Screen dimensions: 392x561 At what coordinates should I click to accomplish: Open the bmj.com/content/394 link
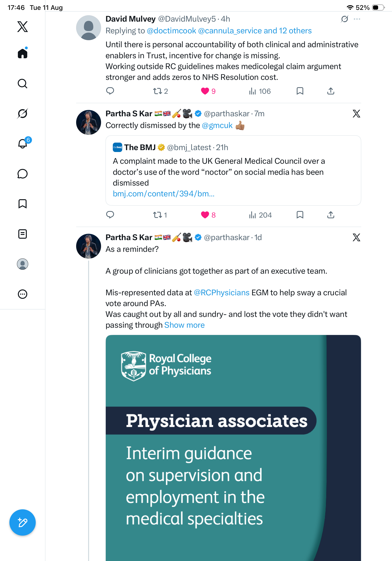coord(164,194)
